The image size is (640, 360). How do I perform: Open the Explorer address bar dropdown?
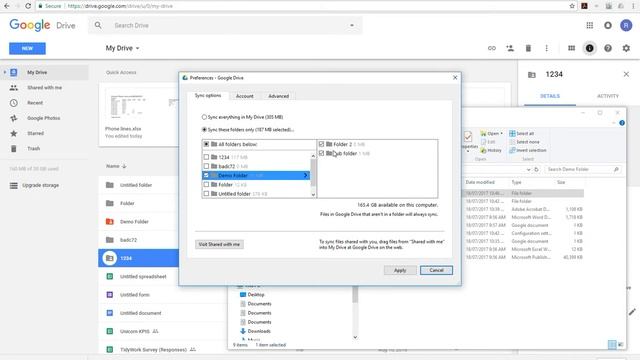[x=529, y=169]
